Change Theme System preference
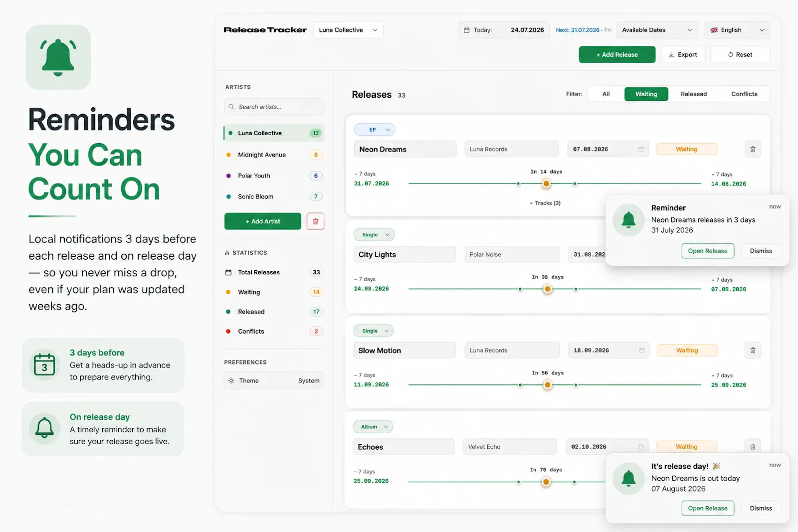This screenshot has height=532, width=798. 274,380
